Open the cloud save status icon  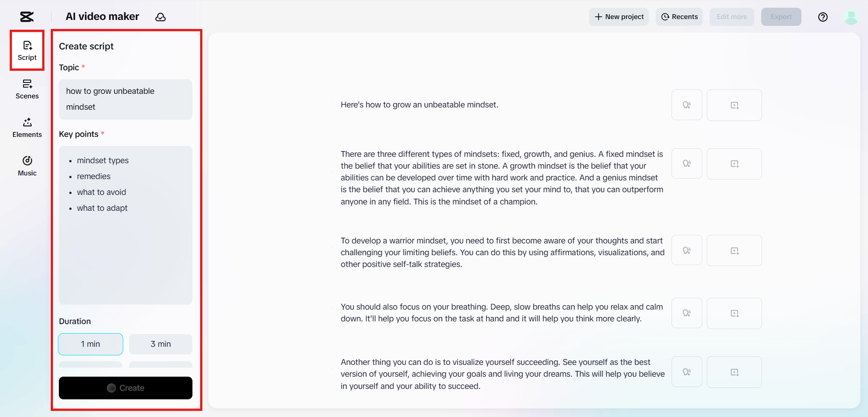pyautogui.click(x=160, y=17)
